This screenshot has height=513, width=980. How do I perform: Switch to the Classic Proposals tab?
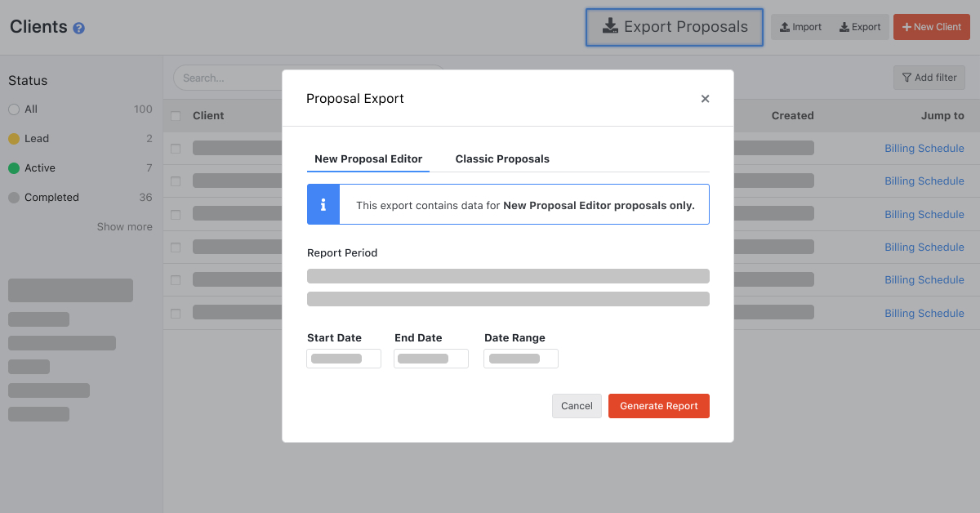(502, 159)
